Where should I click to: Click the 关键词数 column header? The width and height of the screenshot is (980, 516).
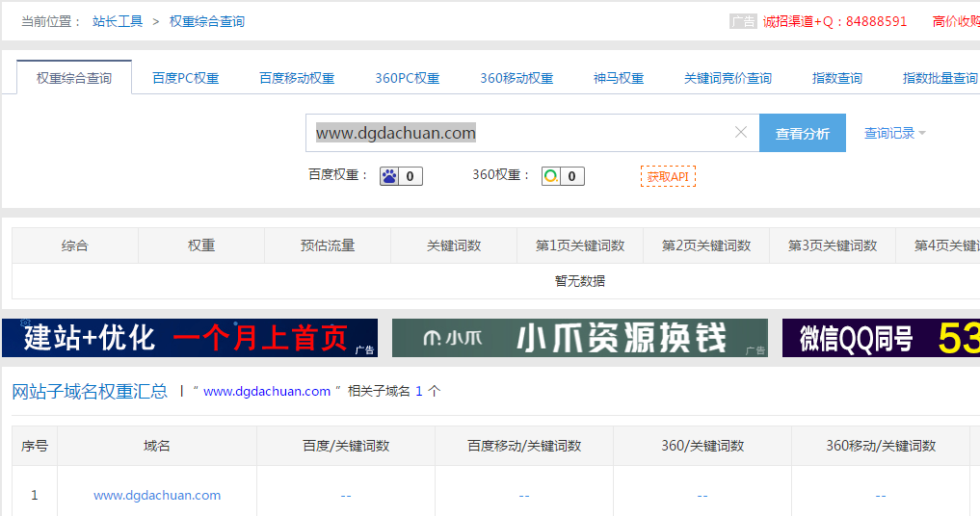coord(454,245)
